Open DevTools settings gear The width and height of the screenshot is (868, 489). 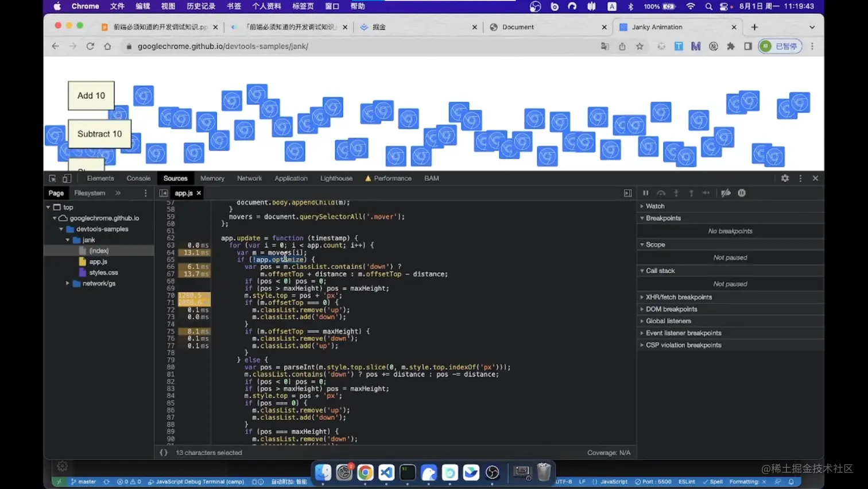(785, 178)
